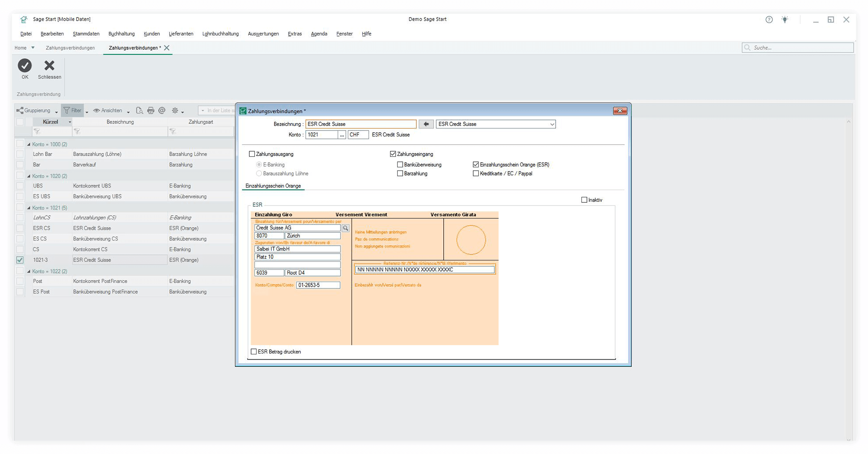Image resolution: width=868 pixels, height=454 pixels.
Task: Enable the Barzahlung checkbox
Action: [x=400, y=174]
